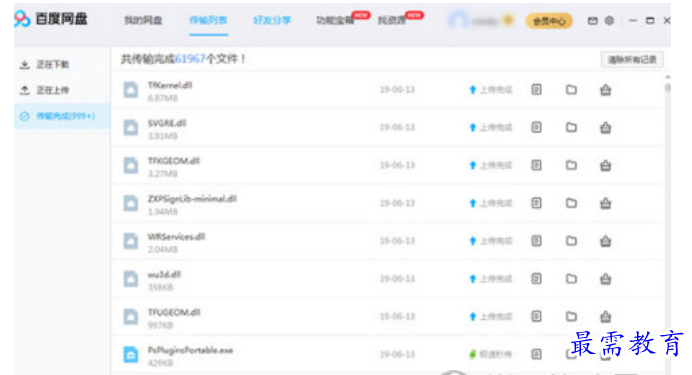
Task: Open folder for TFKGEOM.dll
Action: (571, 165)
